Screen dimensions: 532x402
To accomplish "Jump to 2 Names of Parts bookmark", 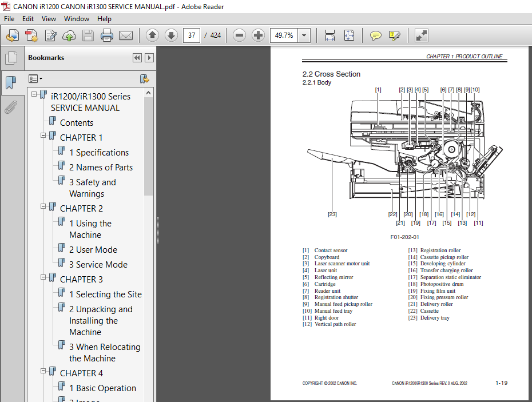I will 101,168.
